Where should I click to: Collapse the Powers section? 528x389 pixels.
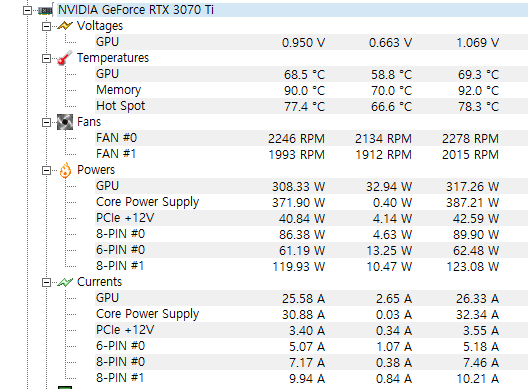46,170
